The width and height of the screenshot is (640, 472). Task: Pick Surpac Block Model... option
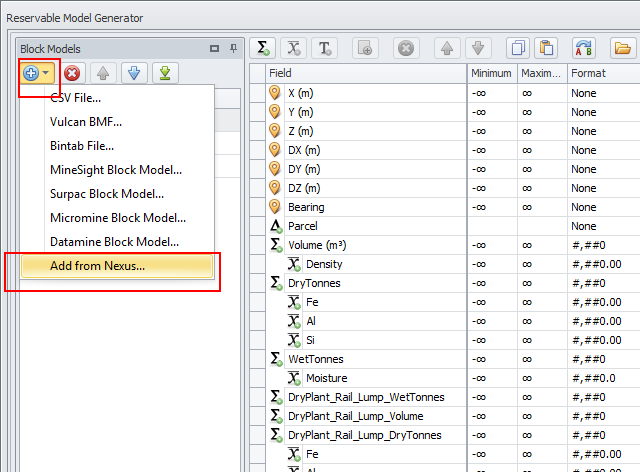tap(107, 193)
